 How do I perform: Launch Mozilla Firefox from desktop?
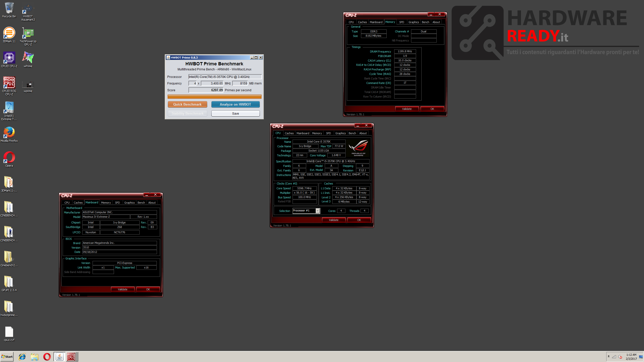pyautogui.click(x=9, y=134)
